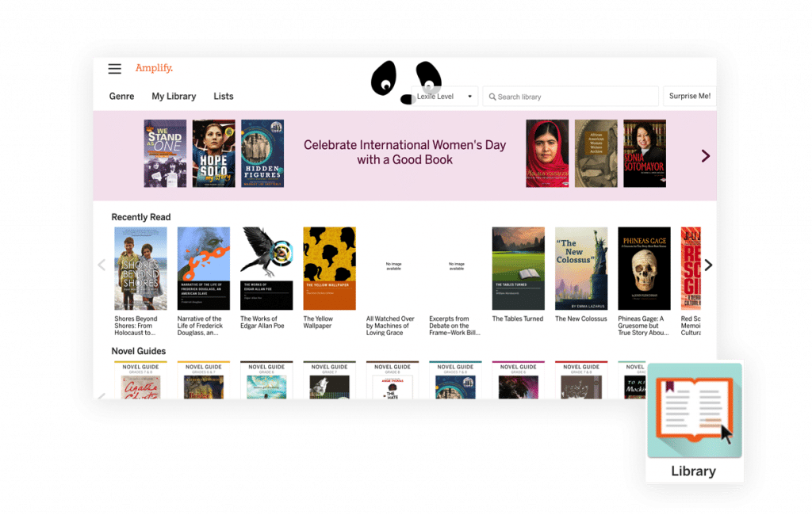Expand the Lexile Level dropdown
The image size is (812, 515).
pyautogui.click(x=444, y=97)
